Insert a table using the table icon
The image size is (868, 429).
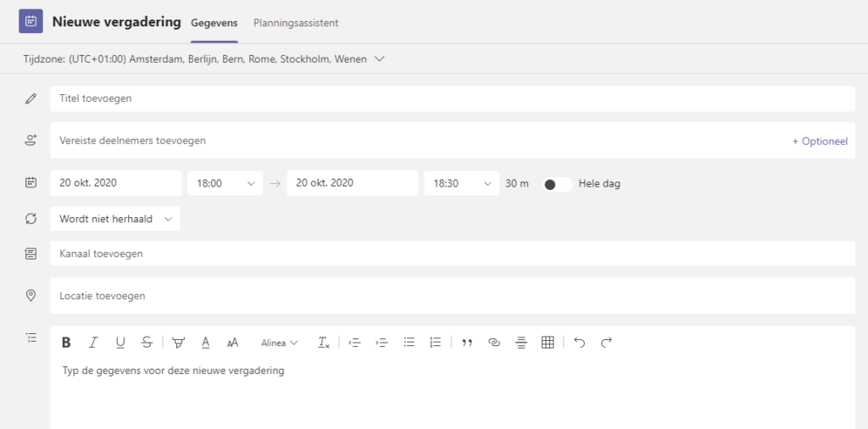tap(548, 343)
